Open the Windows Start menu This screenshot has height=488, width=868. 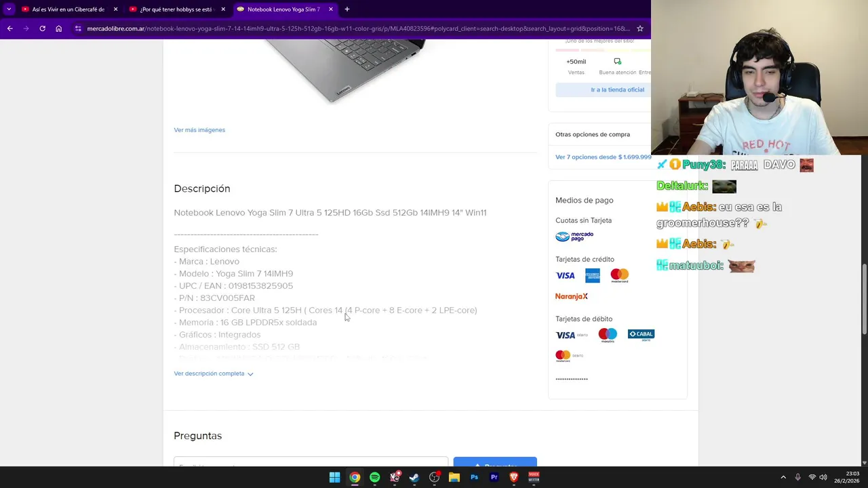[334, 477]
